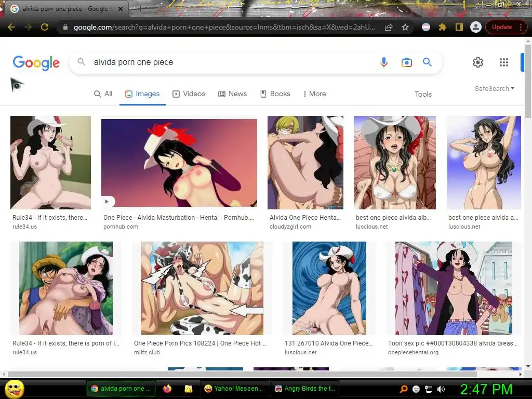Expand the More search categories menu
Screen dimensions: 532x399
click(314, 94)
